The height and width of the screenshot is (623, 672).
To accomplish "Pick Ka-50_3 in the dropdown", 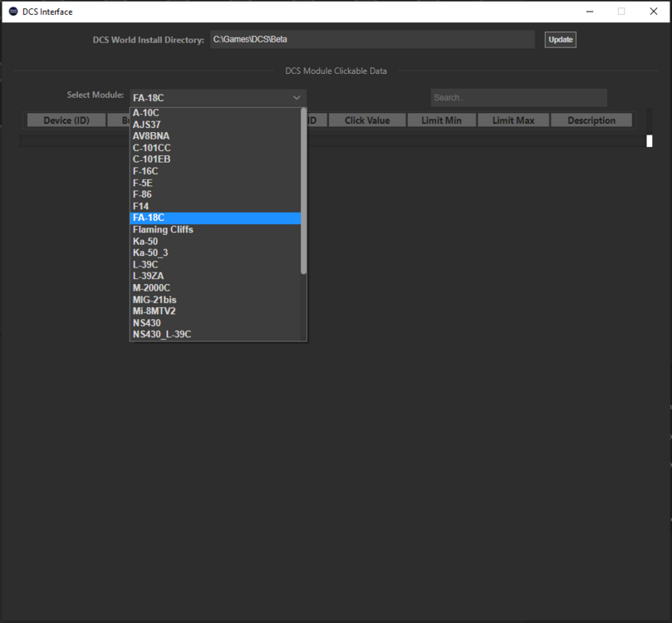I will pos(215,253).
